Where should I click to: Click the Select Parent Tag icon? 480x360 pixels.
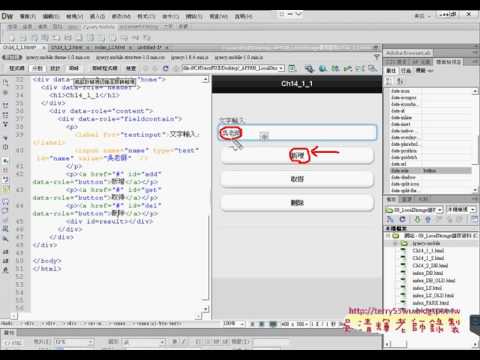pos(5,137)
